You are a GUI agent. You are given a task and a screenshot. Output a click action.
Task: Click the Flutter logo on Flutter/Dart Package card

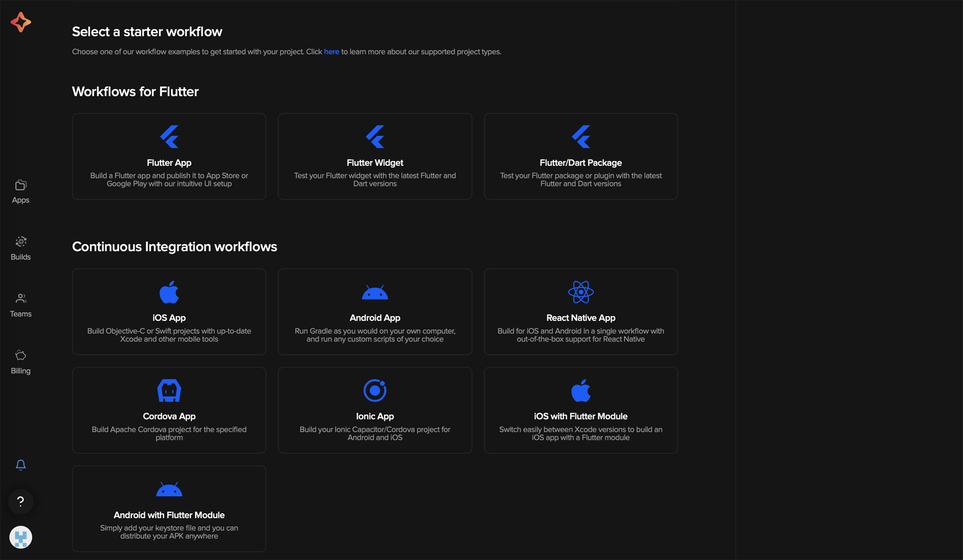(x=581, y=136)
